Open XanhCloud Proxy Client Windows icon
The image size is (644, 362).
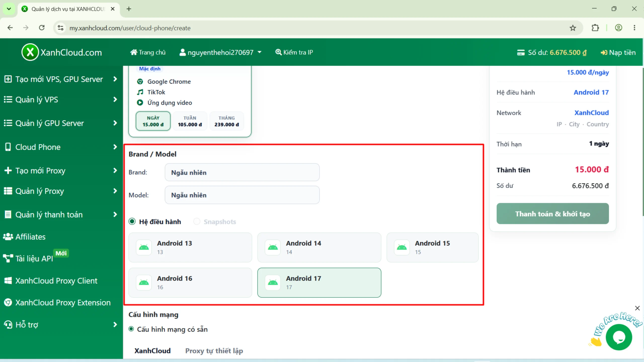(8, 281)
